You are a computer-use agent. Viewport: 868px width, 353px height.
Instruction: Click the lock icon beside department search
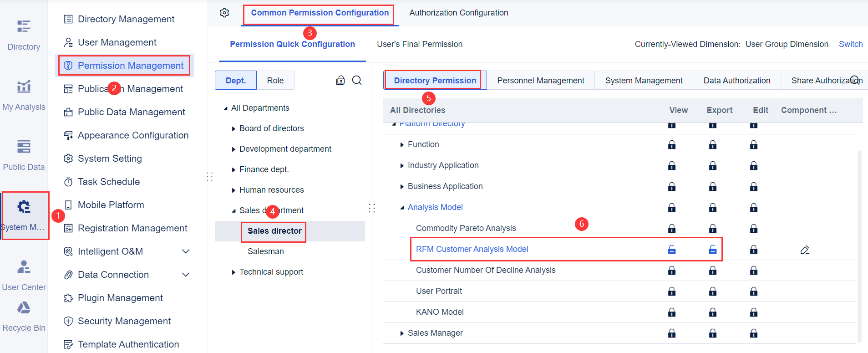[340, 81]
